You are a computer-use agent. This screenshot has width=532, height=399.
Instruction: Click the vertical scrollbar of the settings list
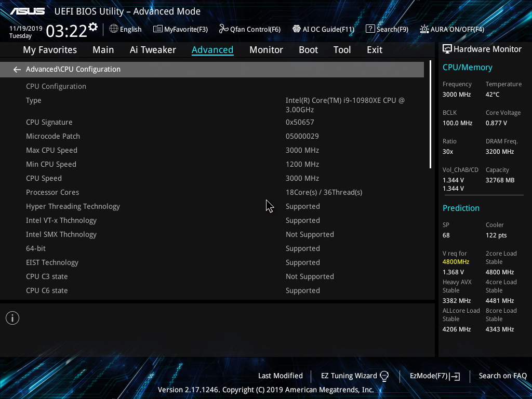[x=430, y=114]
